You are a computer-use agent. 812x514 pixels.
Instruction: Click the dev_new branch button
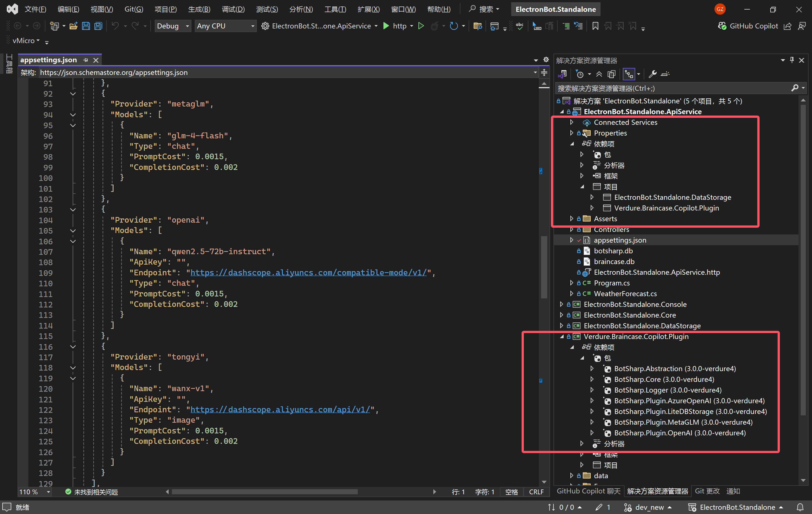tap(648, 507)
